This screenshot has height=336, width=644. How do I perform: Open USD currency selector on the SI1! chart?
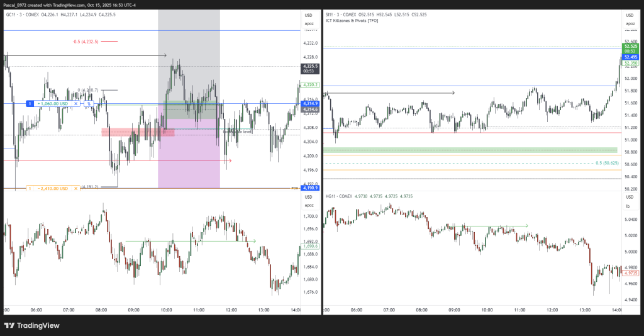point(629,15)
